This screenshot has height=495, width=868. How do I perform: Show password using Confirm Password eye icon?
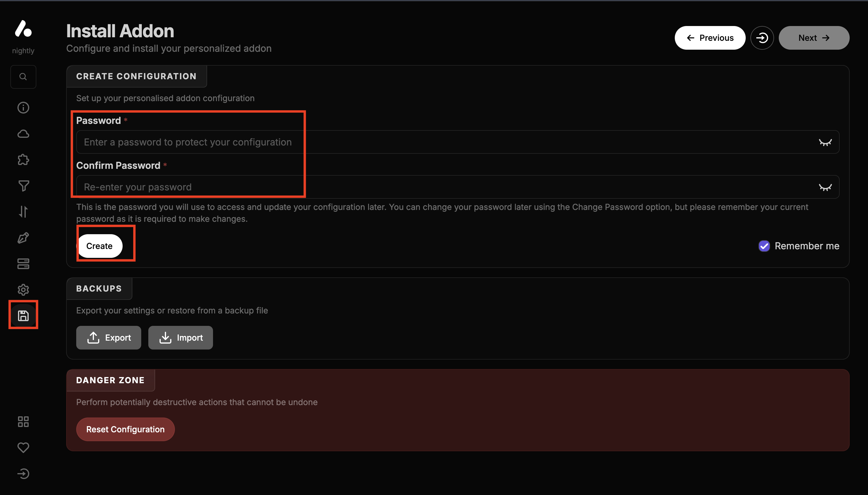click(825, 187)
